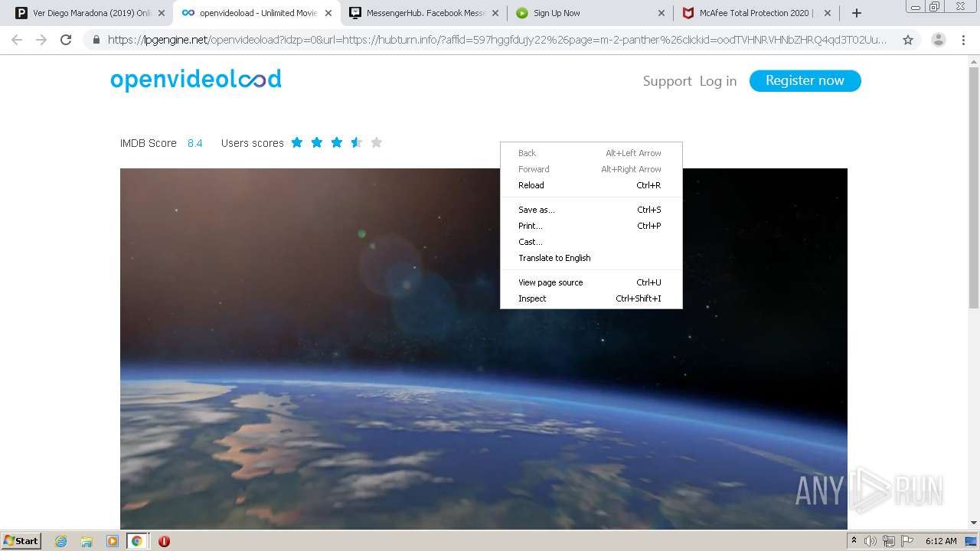The width and height of the screenshot is (980, 551).
Task: Click the IMDB score value 8.4
Action: (x=195, y=143)
